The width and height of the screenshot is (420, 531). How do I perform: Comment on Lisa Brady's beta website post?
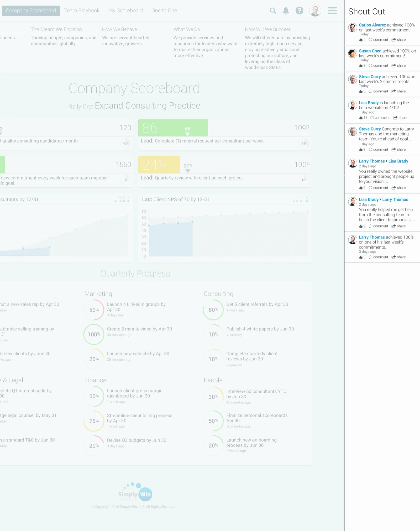[380, 118]
